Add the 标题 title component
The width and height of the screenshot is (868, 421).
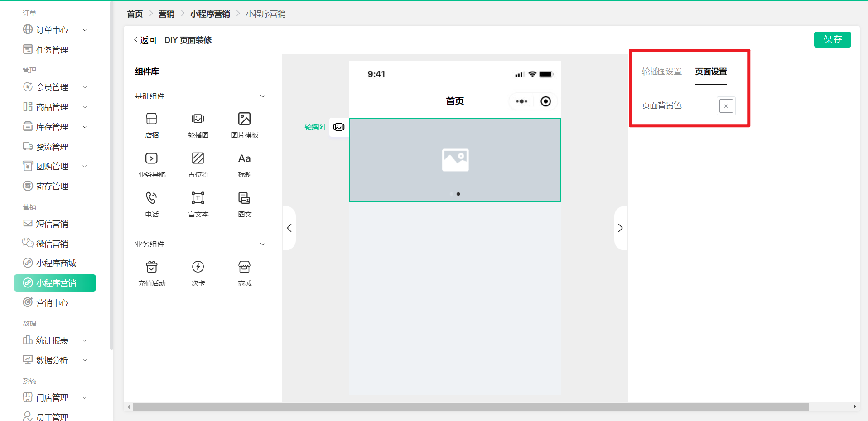(x=245, y=165)
